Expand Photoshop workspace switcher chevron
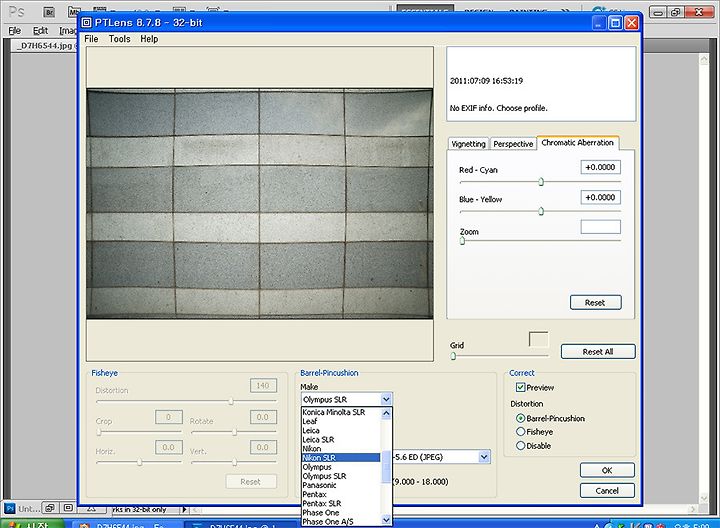The width and height of the screenshot is (720, 528). click(567, 10)
